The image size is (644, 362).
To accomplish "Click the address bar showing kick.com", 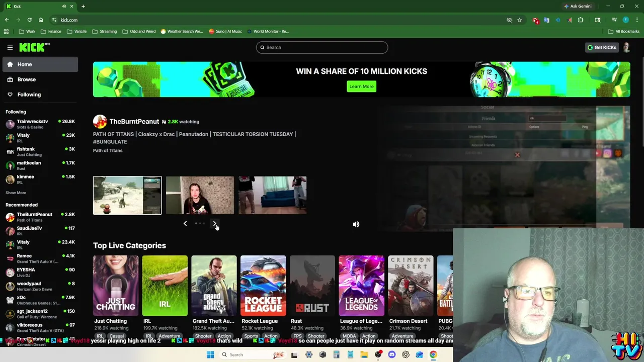I will pos(277,20).
